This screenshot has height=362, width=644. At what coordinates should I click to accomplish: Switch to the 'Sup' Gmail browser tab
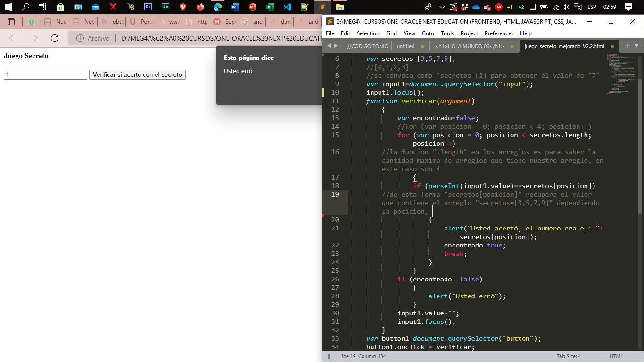(224, 22)
